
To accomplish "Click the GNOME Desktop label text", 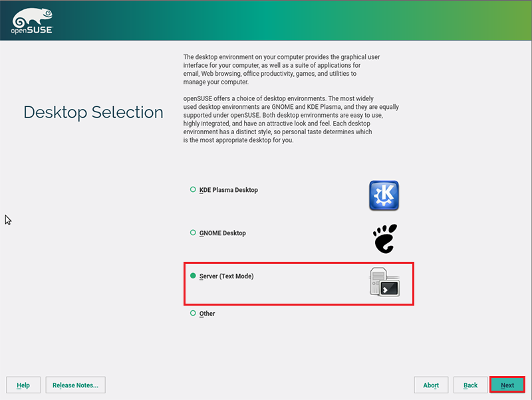I will pyautogui.click(x=222, y=233).
